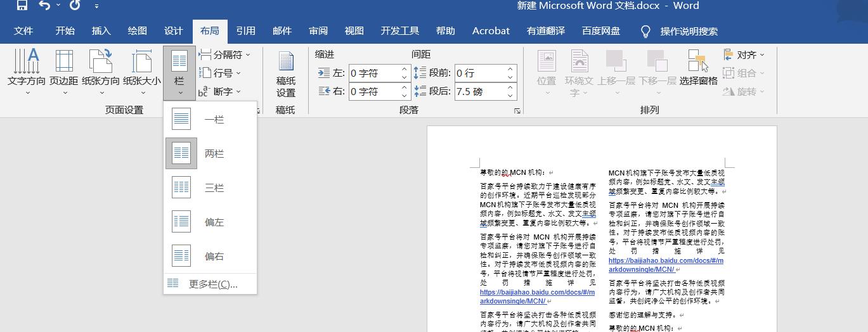Open the 分隔符 breaks dropdown
Screen dimensions: 868x332
225,55
